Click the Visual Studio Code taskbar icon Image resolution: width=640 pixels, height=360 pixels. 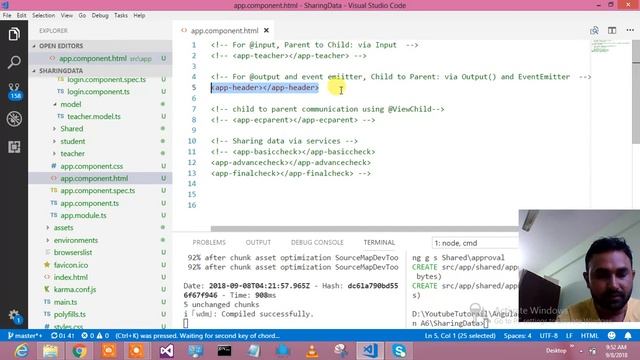(x=370, y=351)
